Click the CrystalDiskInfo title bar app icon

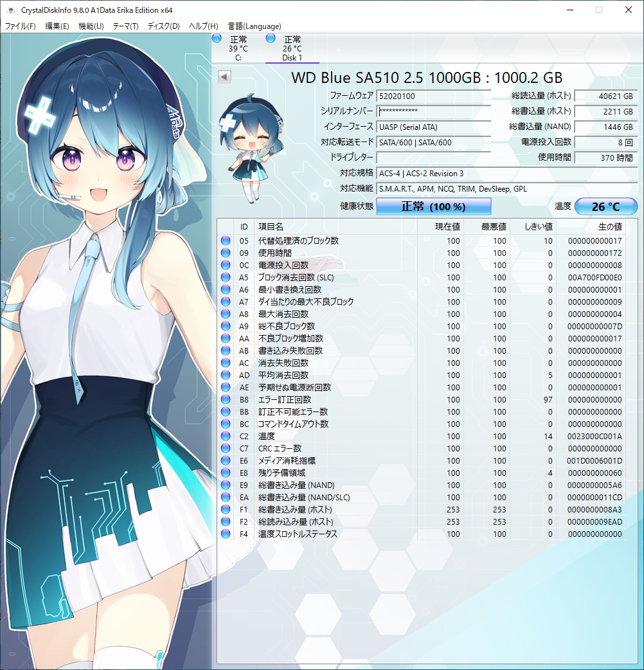pos(10,10)
